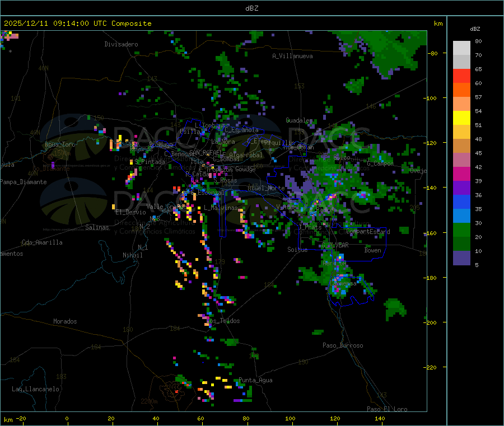Click the red 60-65 dBZ legend swatch
Viewport: 504px width, 426px height.
pyautogui.click(x=461, y=76)
